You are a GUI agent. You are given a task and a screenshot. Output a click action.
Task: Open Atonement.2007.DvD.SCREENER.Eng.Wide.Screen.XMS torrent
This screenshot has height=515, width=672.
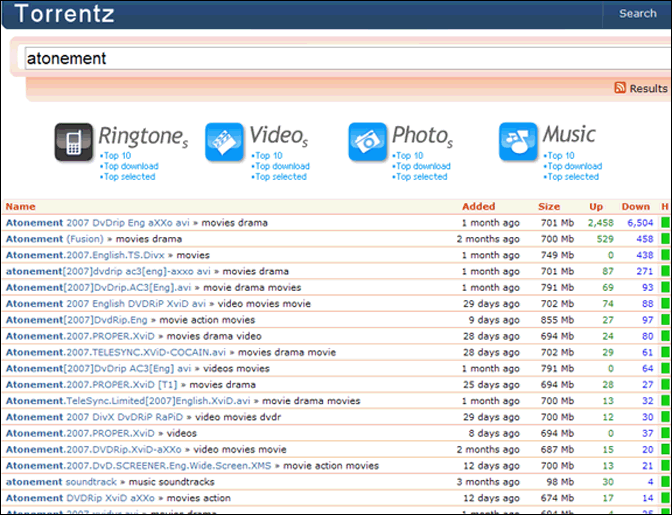pos(138,466)
